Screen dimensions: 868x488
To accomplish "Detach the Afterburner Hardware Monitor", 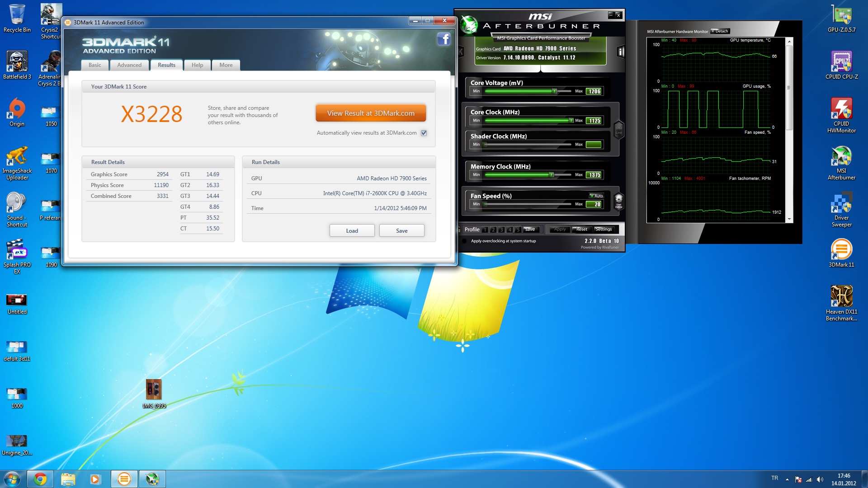I will coord(720,31).
